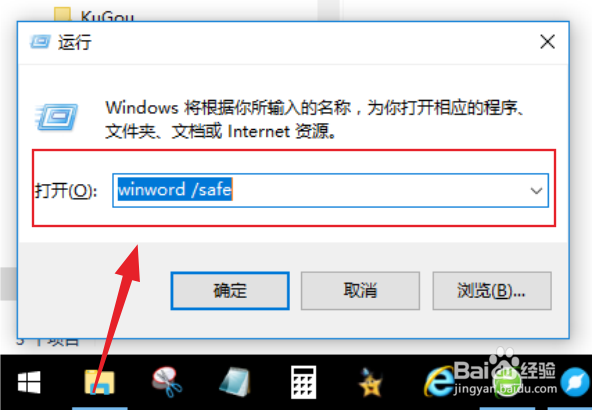
Task: Click the scrollbar above the dialog
Action: [328, 10]
